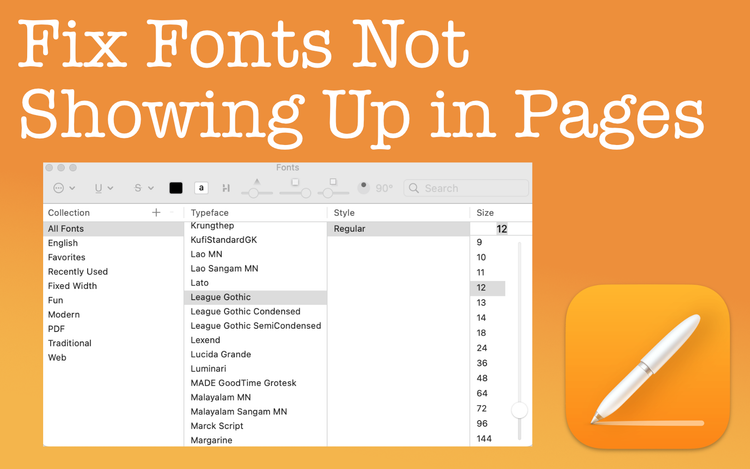Select the English collection

113,243
